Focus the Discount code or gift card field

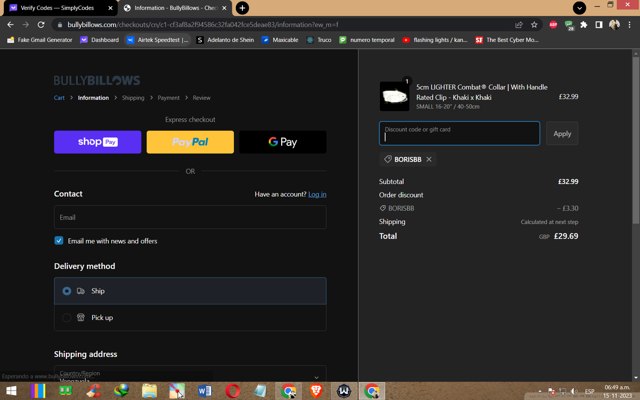(x=459, y=133)
